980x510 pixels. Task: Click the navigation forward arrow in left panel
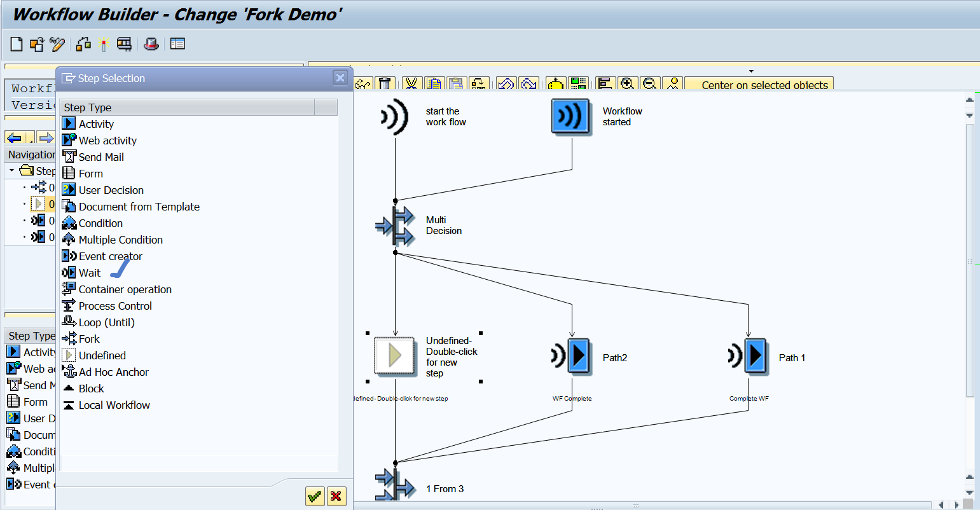click(46, 137)
